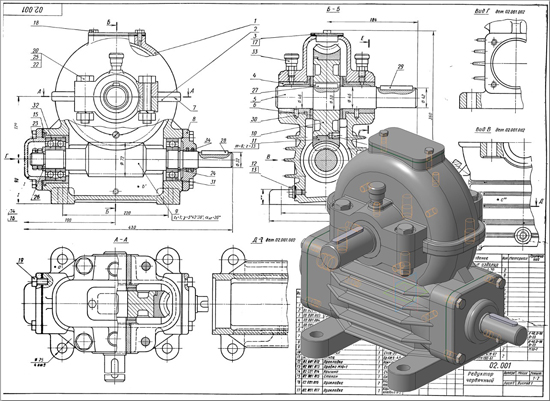Click the boxed callout number "17"
This screenshot has height=401, width=550.
tap(255, 43)
